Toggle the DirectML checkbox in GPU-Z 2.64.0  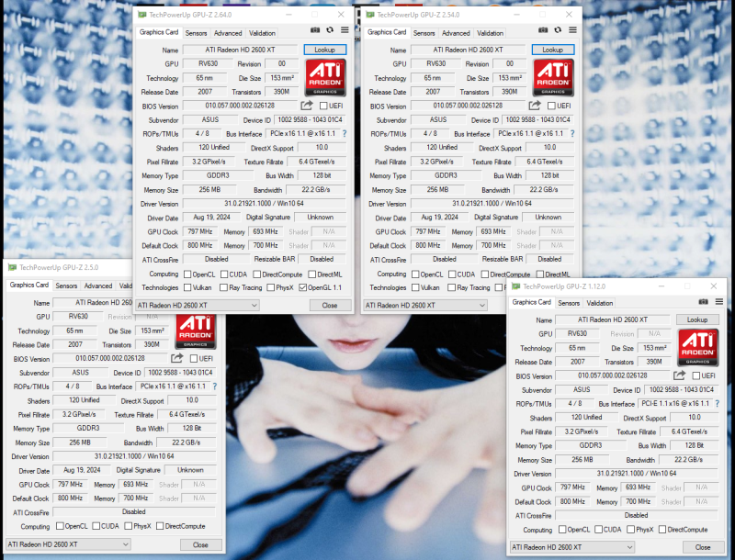click(x=312, y=274)
